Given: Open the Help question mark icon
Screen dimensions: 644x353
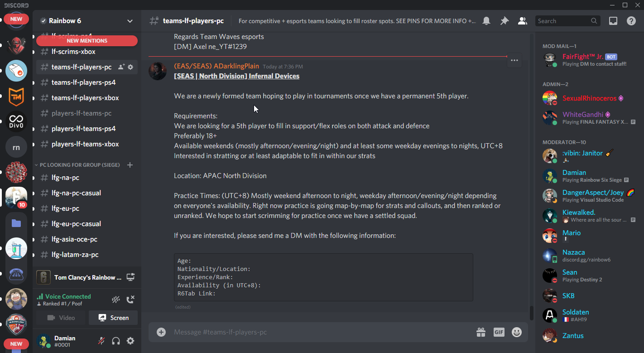Looking at the screenshot, I should [x=631, y=21].
